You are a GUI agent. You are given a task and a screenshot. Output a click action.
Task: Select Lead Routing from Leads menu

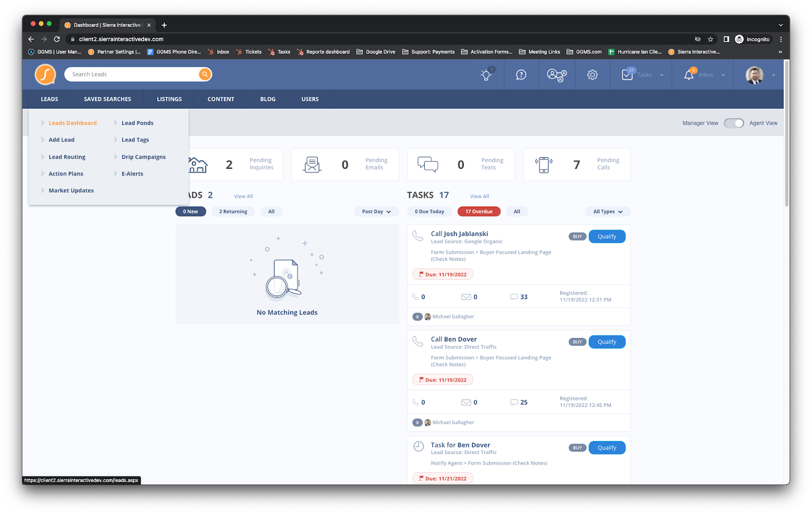[67, 157]
